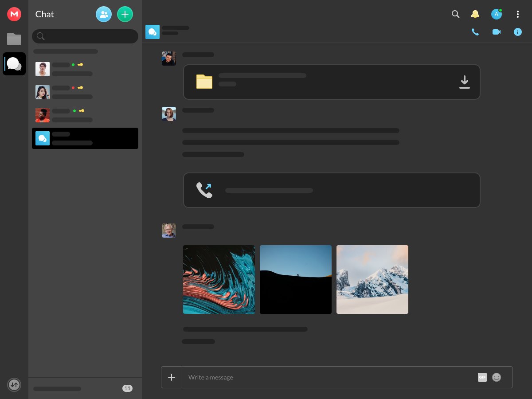Start a video call with the group
Image resolution: width=532 pixels, height=399 pixels.
coord(497,32)
